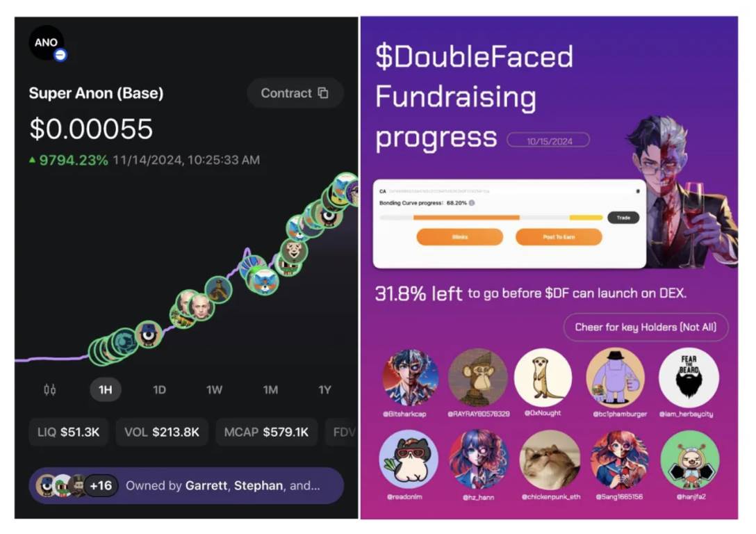Click Cheer for key Holders button
The height and width of the screenshot is (534, 756).
(646, 327)
